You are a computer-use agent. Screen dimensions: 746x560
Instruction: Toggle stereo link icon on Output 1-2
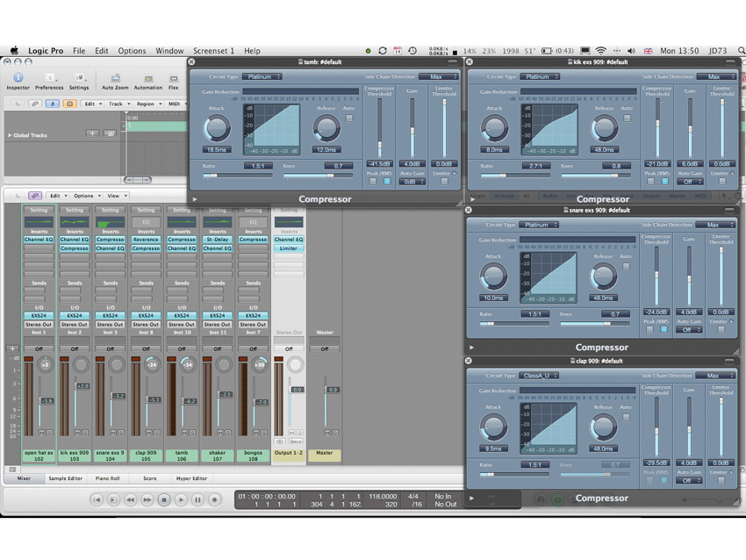tap(280, 442)
